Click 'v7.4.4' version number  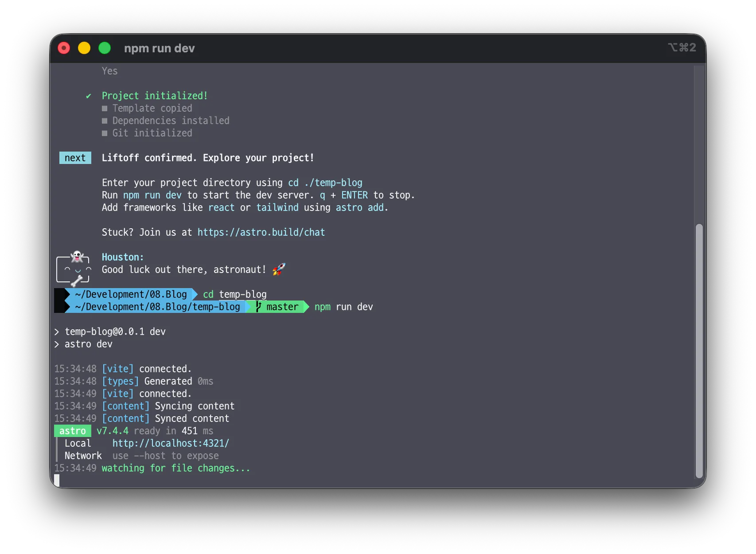point(113,431)
